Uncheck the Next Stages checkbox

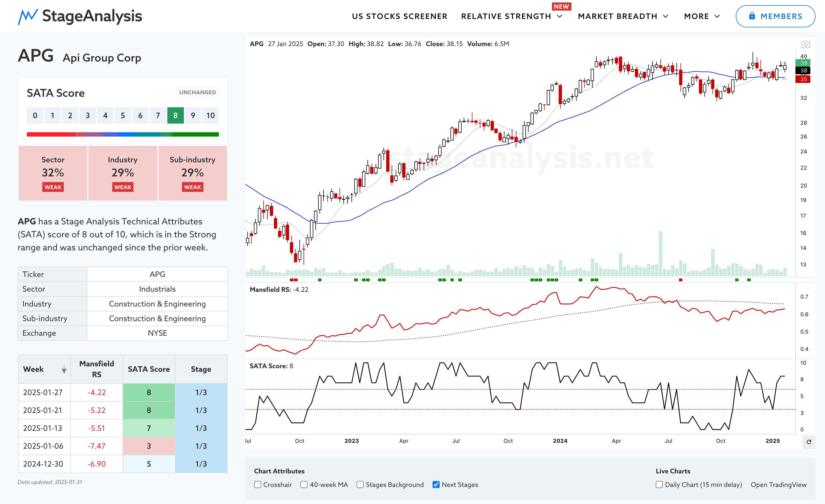[436, 484]
